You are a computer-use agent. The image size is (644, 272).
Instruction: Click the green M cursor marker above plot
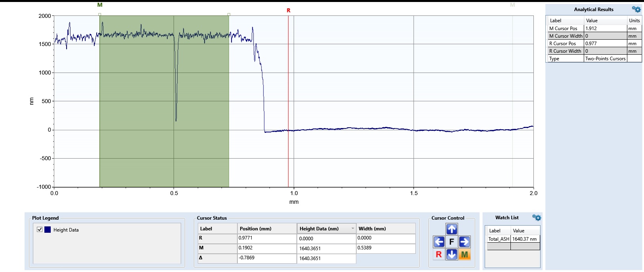pyautogui.click(x=100, y=5)
